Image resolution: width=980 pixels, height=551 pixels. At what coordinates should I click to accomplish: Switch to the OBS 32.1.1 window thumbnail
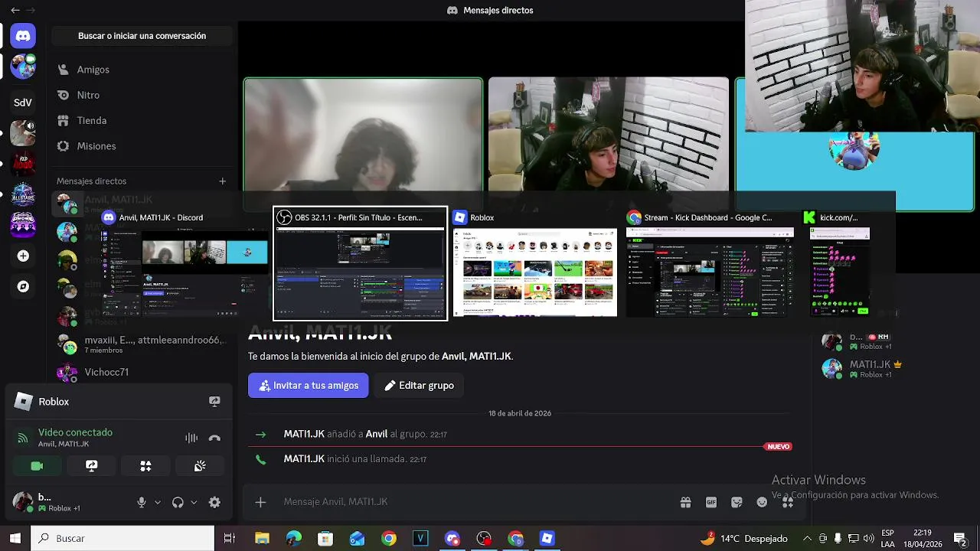pos(361,263)
